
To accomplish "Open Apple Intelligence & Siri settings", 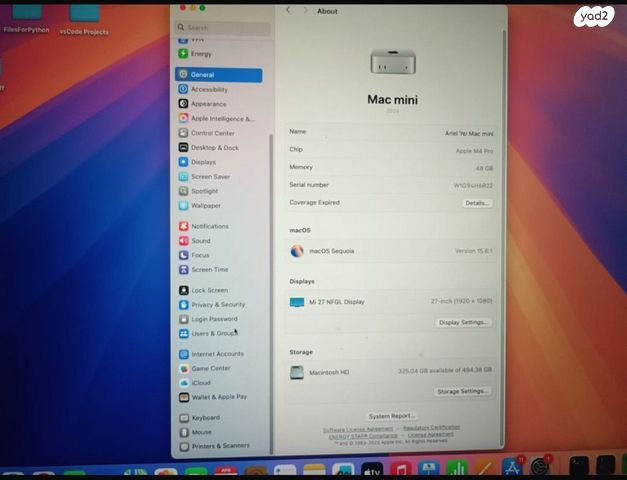I will coord(216,118).
